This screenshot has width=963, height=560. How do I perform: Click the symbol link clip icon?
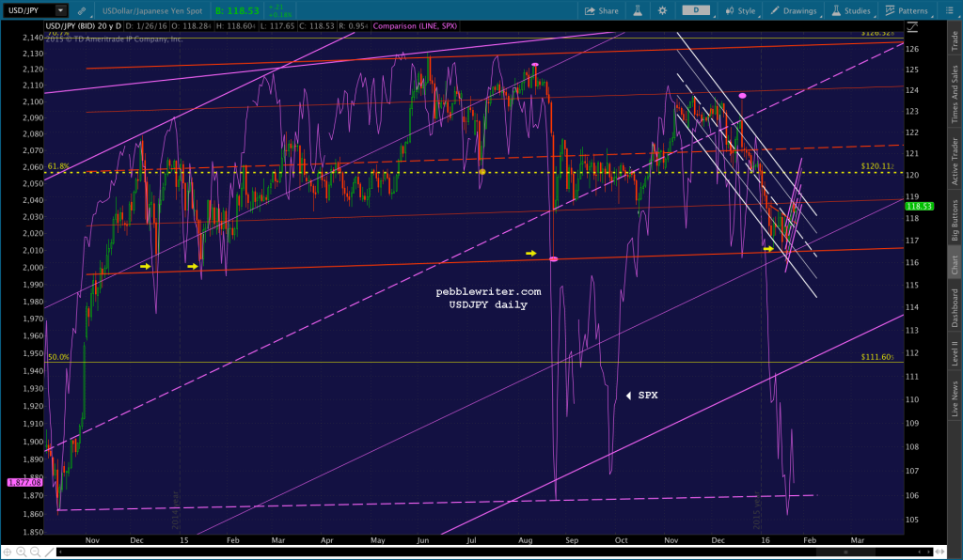(x=82, y=10)
